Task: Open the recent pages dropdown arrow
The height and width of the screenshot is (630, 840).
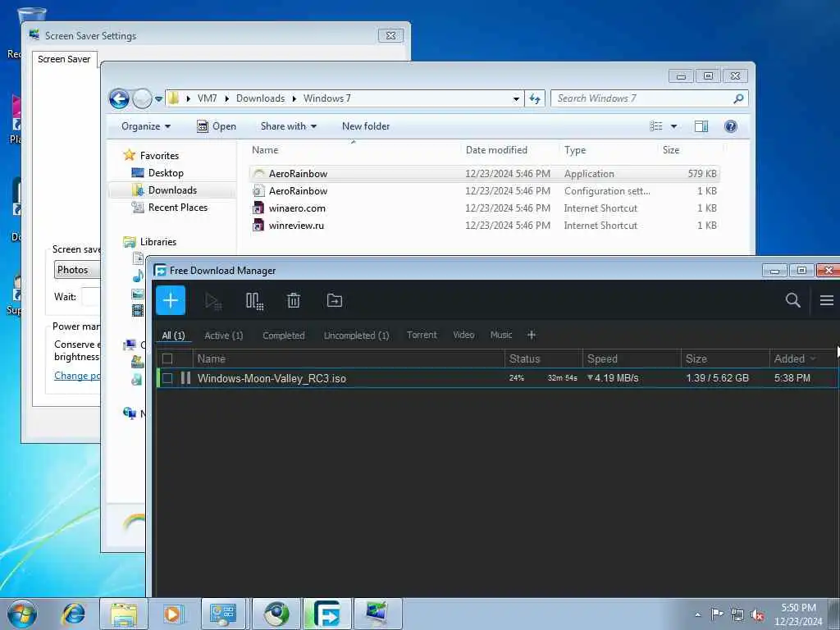Action: tap(158, 98)
